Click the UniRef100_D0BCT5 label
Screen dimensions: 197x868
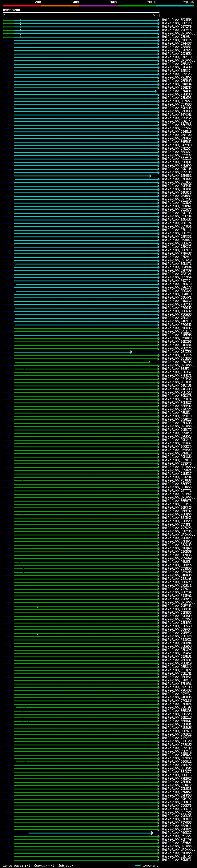pos(176,430)
